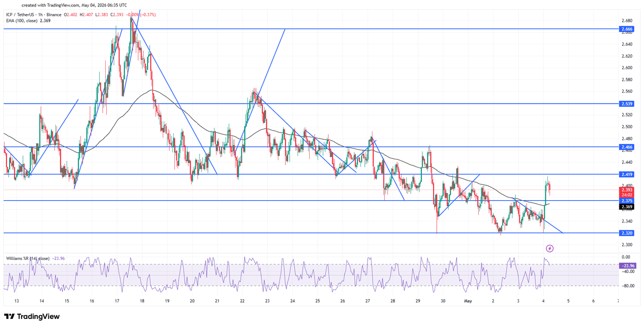Click the -23.96 Williams %R value label
The height and width of the screenshot is (327, 644).
pos(627,265)
